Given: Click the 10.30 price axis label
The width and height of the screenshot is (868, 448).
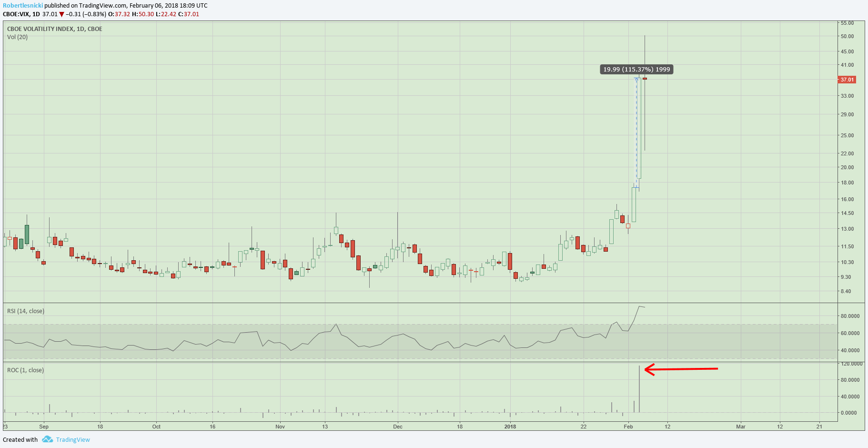Looking at the screenshot, I should point(847,262).
